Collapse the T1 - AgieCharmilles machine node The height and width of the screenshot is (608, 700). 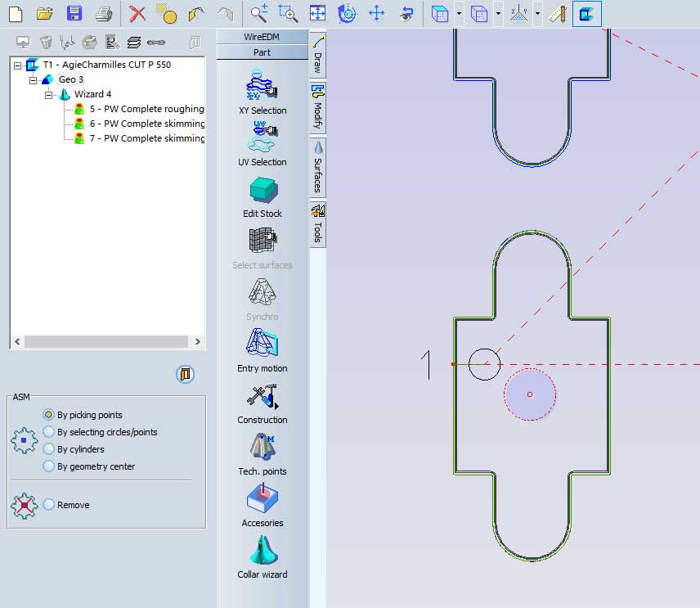click(x=18, y=65)
